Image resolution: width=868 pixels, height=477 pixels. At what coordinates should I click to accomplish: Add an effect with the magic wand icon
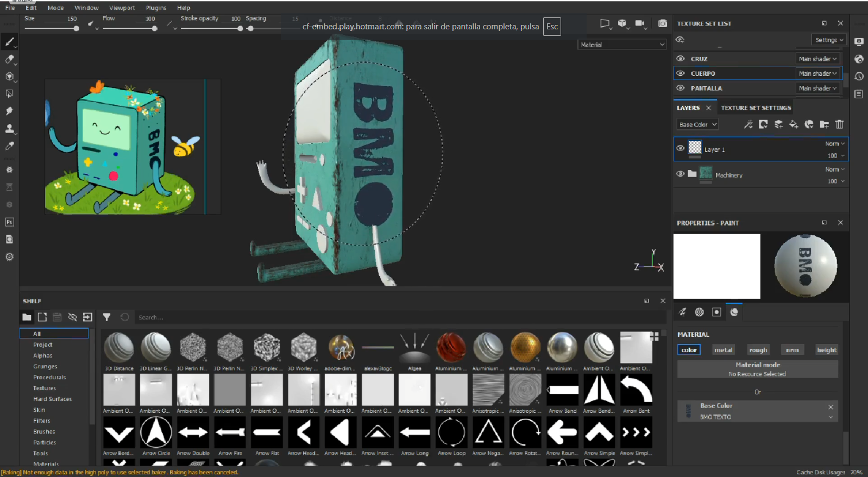tap(748, 124)
